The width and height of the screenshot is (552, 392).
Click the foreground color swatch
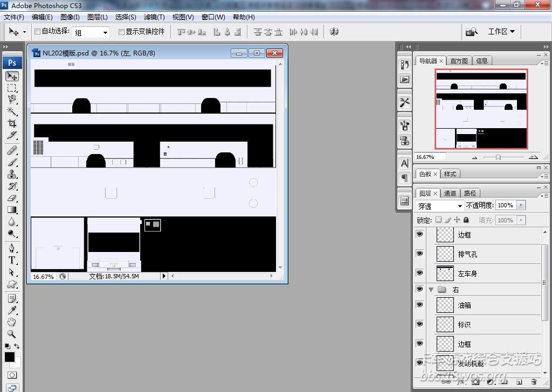tap(10, 357)
